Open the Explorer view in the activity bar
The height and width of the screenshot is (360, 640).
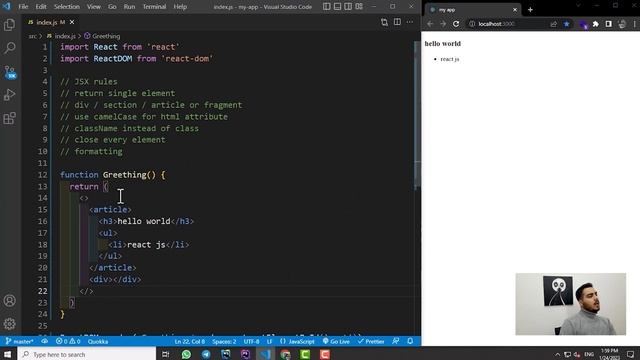coord(9,25)
